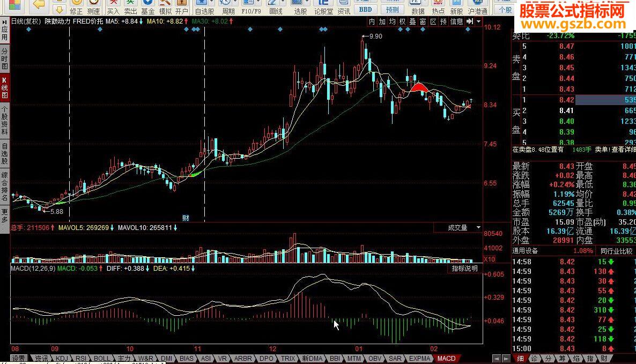This screenshot has height=364, width=636.
Task: Click the yellow back arrow icon
Action: point(39,4)
